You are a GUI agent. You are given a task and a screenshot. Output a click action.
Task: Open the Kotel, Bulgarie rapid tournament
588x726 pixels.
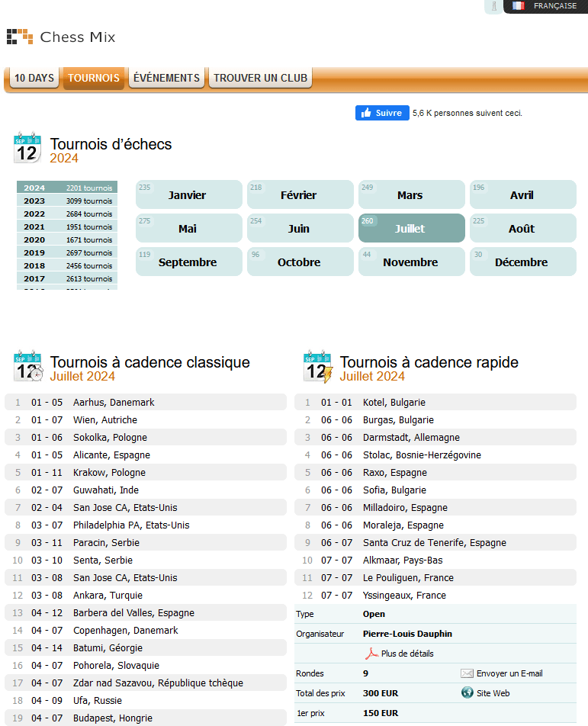[435, 402]
